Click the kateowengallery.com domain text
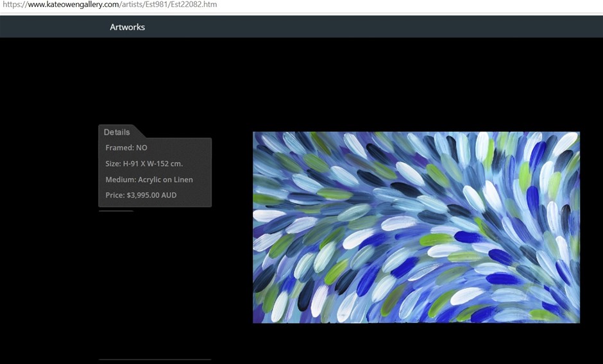The image size is (603, 364). click(x=72, y=4)
